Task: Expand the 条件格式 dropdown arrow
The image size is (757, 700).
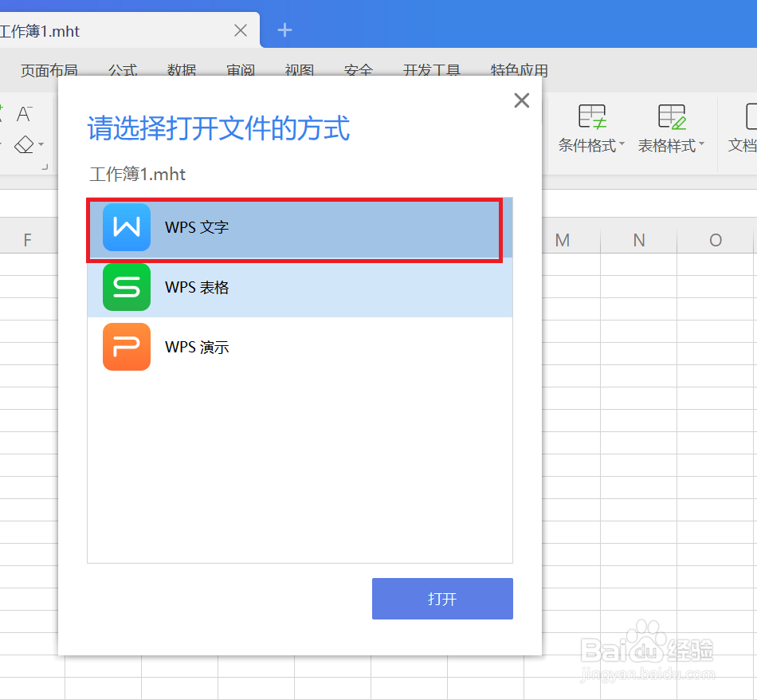Action: [622, 144]
